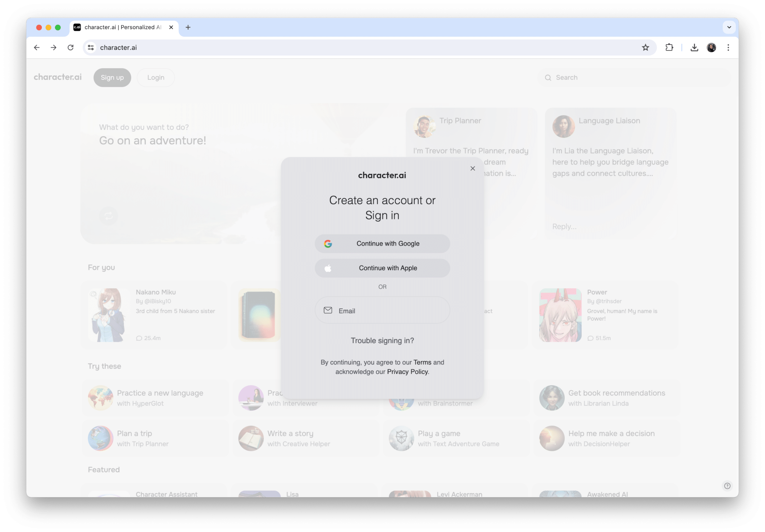This screenshot has width=765, height=532.
Task: Click the Sign up button
Action: (112, 77)
